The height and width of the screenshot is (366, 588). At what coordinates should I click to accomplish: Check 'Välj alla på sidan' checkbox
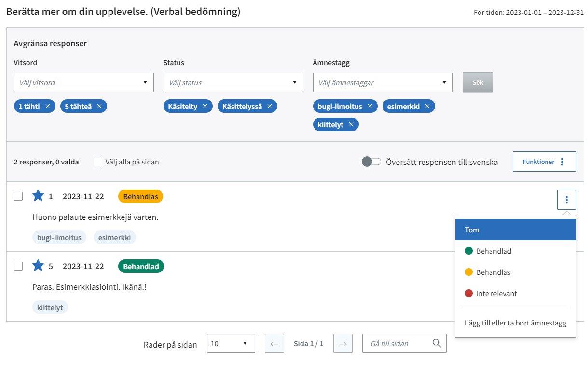pos(98,162)
